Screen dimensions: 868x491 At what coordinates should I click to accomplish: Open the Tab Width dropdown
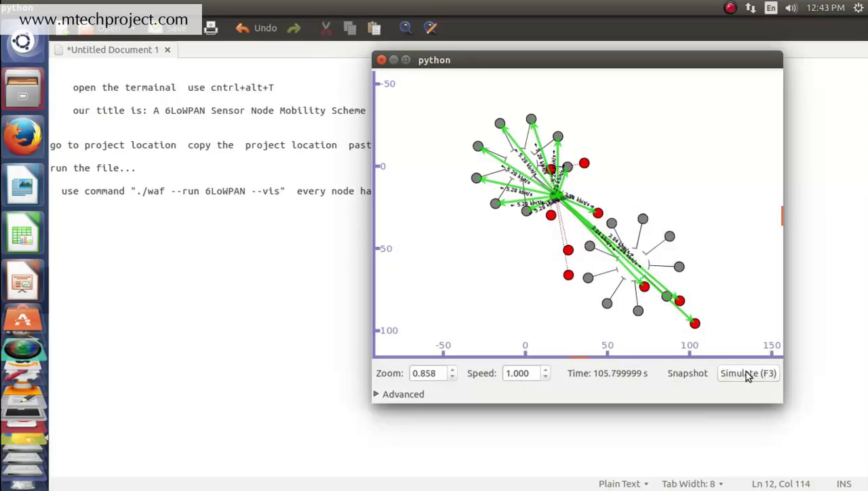click(x=692, y=484)
